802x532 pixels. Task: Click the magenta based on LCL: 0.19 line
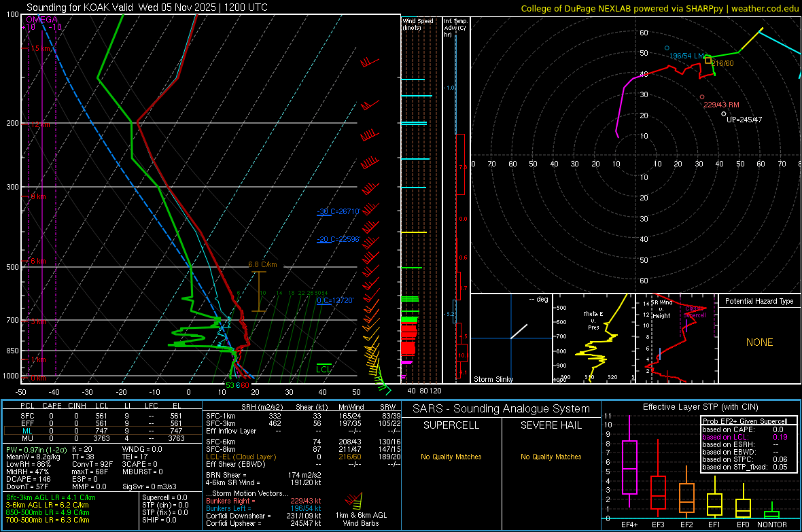click(745, 437)
